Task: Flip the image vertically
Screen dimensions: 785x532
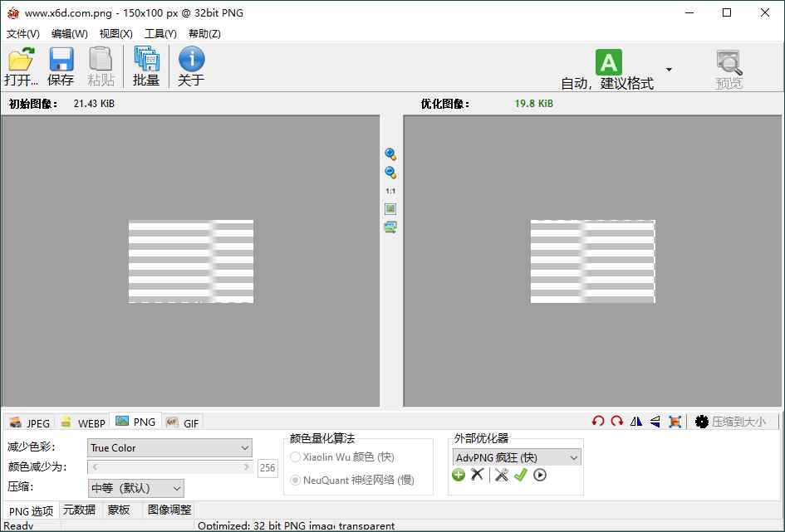Action: click(x=655, y=422)
